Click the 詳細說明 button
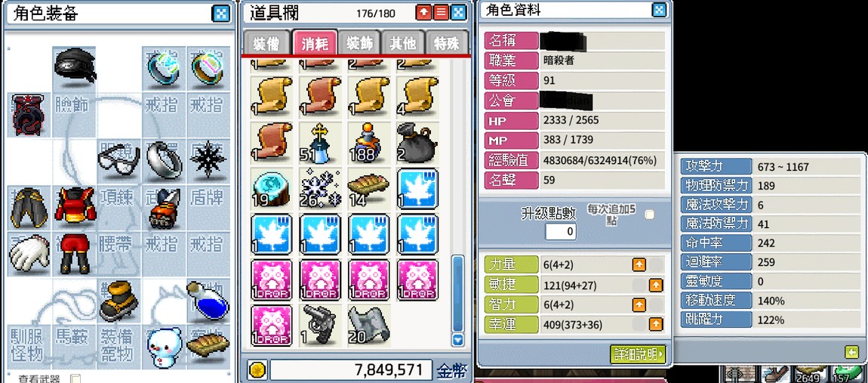 [x=637, y=354]
